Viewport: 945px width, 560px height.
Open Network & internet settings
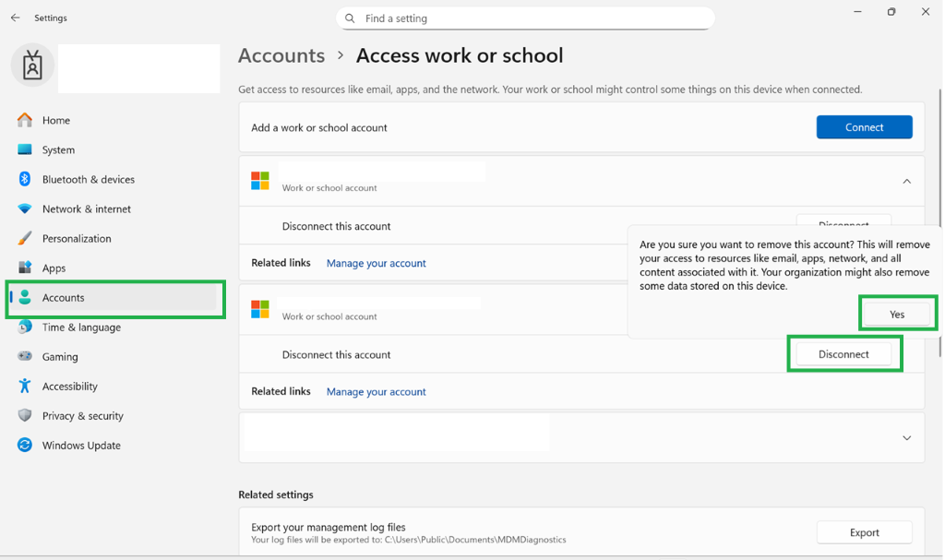[x=87, y=209]
